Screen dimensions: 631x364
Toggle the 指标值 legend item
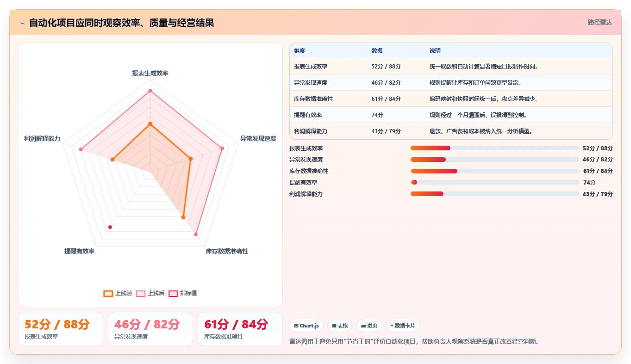(x=183, y=293)
